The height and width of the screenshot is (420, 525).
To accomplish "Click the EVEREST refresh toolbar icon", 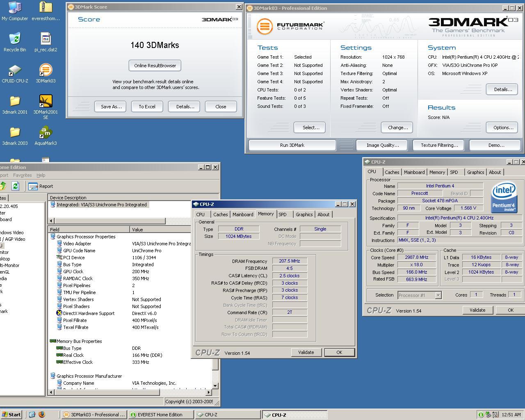I will (x=15, y=186).
